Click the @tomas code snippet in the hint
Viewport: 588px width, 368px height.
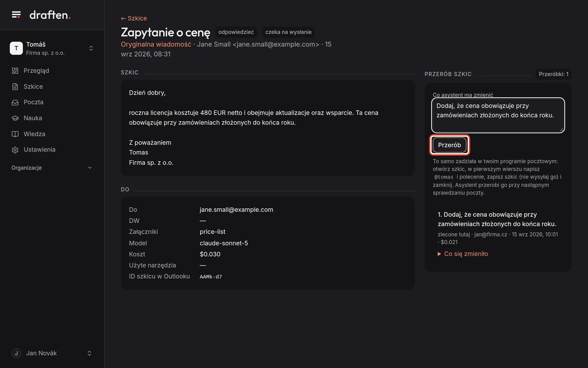[444, 177]
